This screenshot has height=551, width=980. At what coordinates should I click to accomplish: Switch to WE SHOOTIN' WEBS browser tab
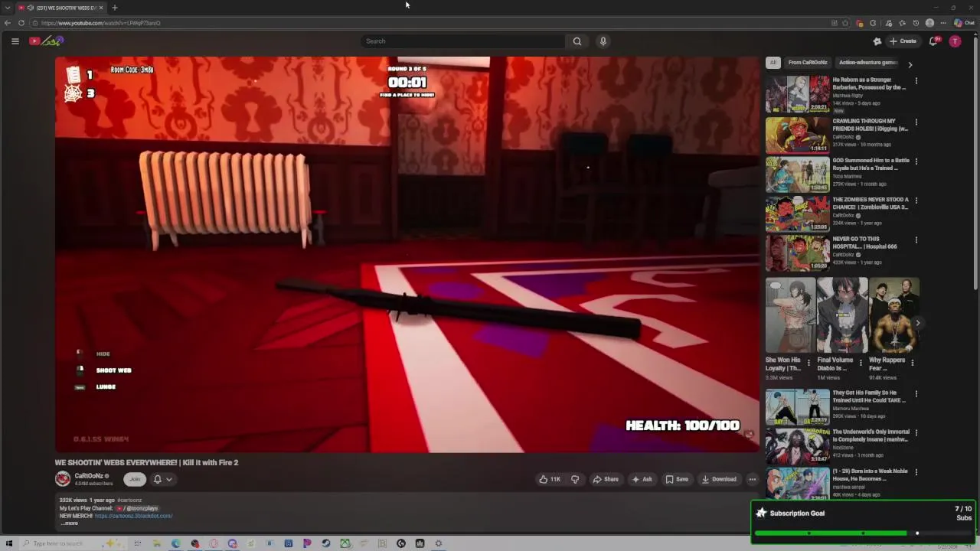(x=61, y=8)
